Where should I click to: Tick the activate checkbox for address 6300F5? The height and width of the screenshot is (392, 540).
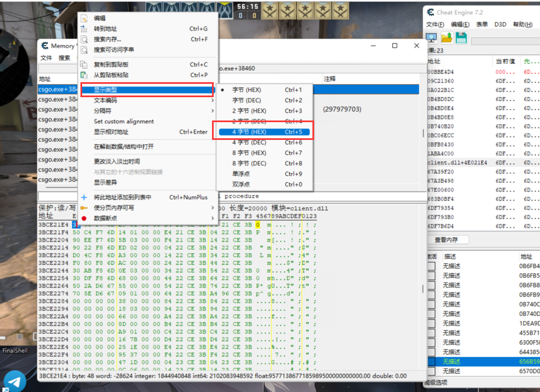(431, 343)
